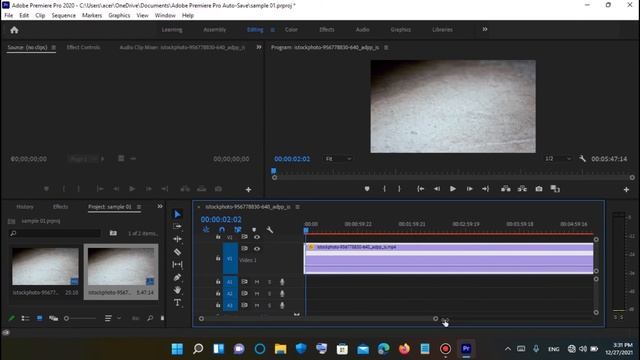Open timeline display settings wrench
The height and width of the screenshot is (360, 640).
click(270, 230)
